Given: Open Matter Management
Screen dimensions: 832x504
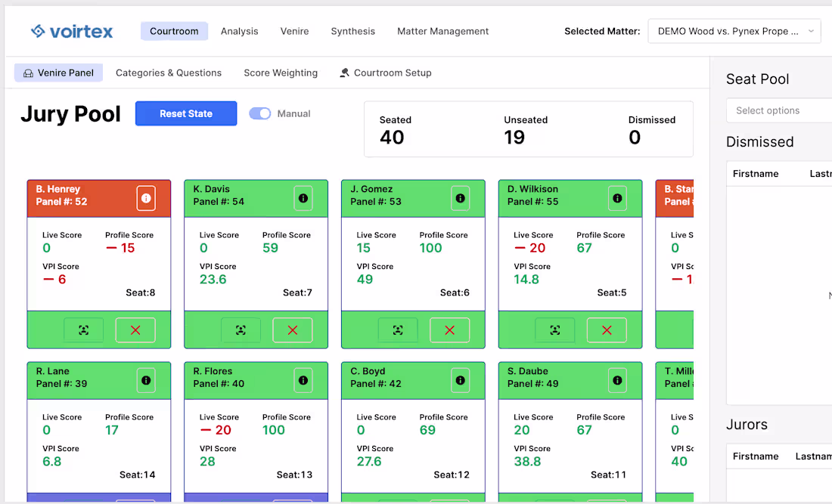Looking at the screenshot, I should pyautogui.click(x=442, y=31).
